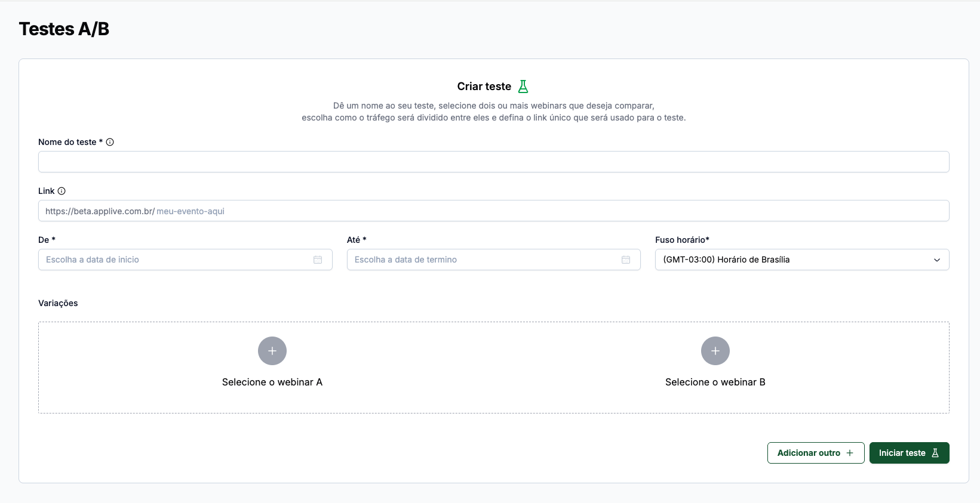Image resolution: width=980 pixels, height=503 pixels.
Task: Click the green flask icon beside Criar teste
Action: click(523, 87)
